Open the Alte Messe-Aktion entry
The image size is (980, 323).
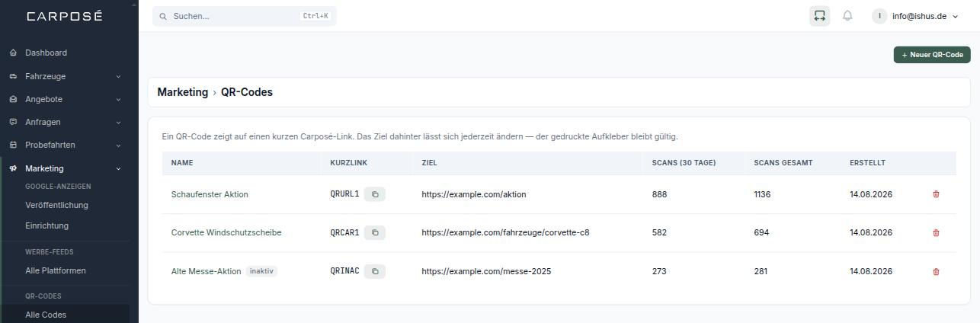pos(206,271)
